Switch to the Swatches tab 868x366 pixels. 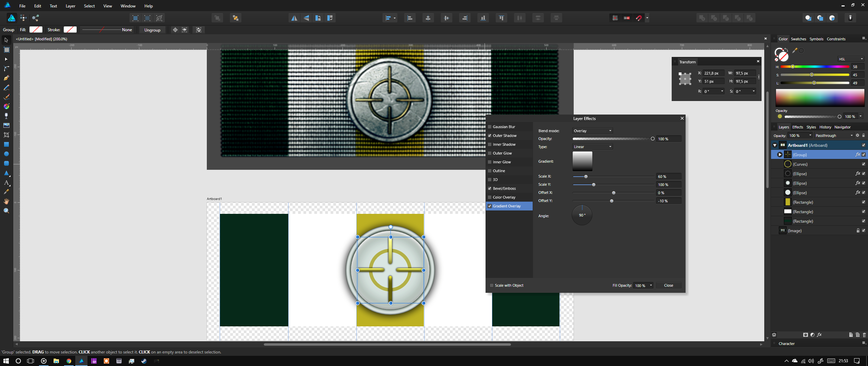[x=798, y=39]
